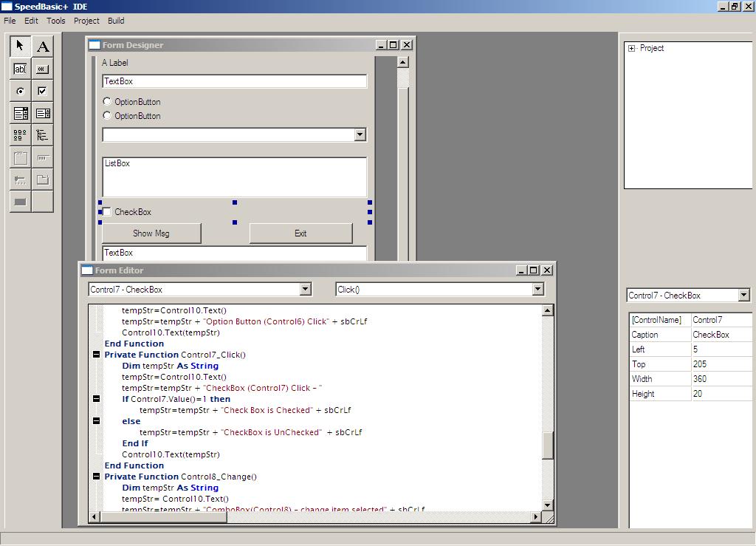Viewport: 756px width, 546px height.
Task: Click the Caption value 'CheckBox' in properties
Action: tap(722, 335)
